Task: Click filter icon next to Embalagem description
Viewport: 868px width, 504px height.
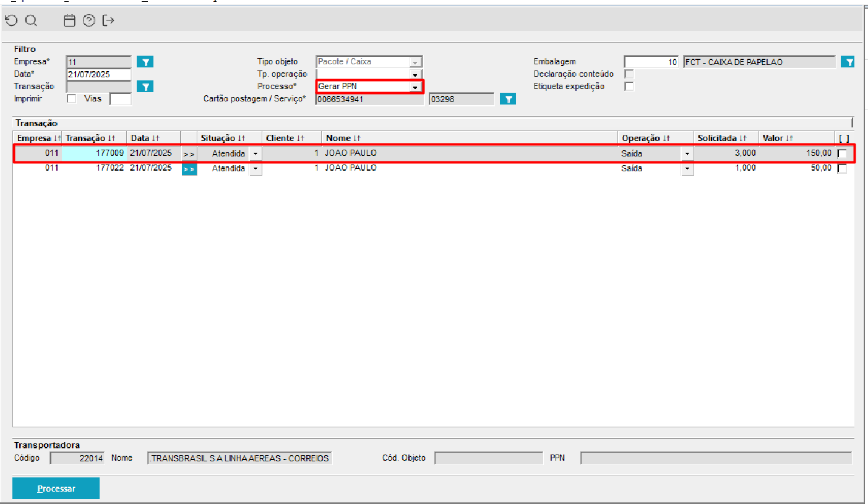Action: click(848, 61)
